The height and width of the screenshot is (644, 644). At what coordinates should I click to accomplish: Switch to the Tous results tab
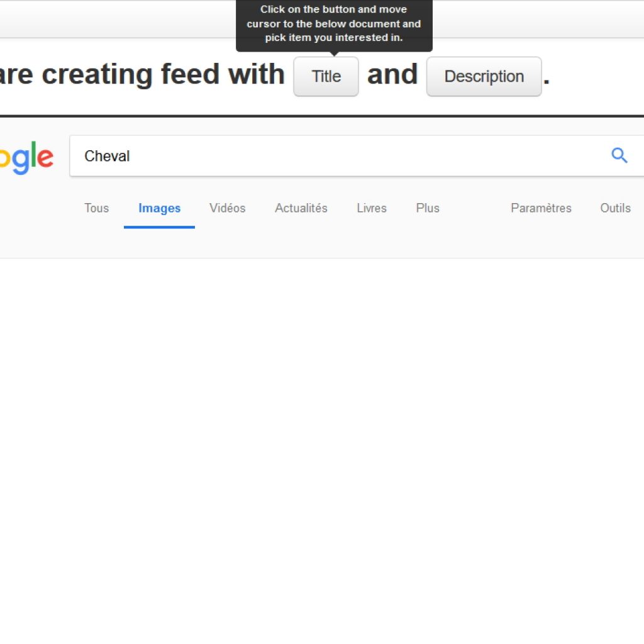click(x=96, y=208)
